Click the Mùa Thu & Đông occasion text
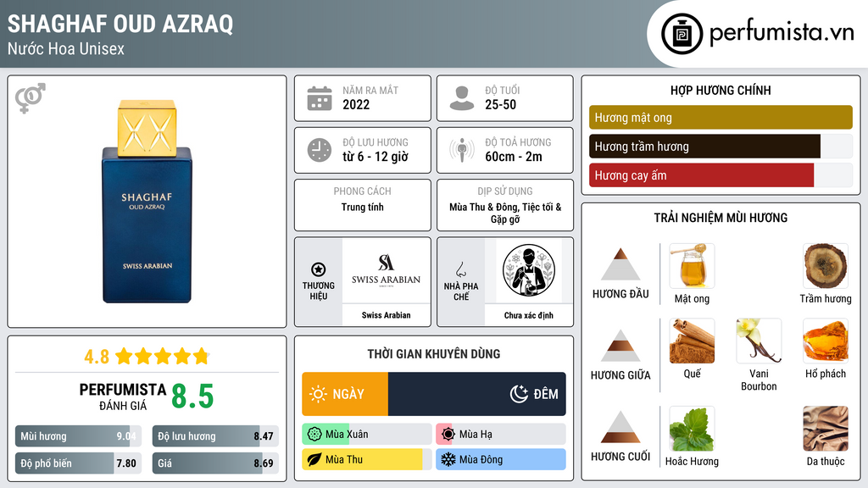 [x=505, y=213]
